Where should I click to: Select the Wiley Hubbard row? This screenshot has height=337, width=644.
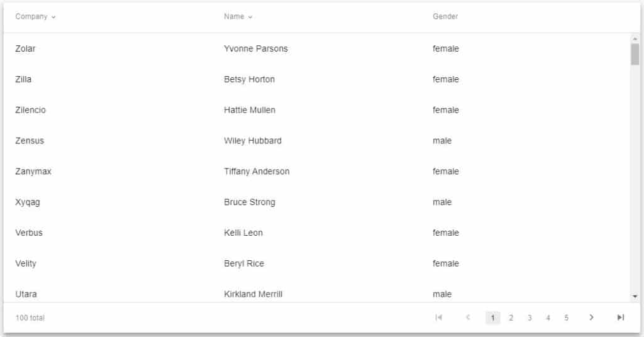point(317,140)
